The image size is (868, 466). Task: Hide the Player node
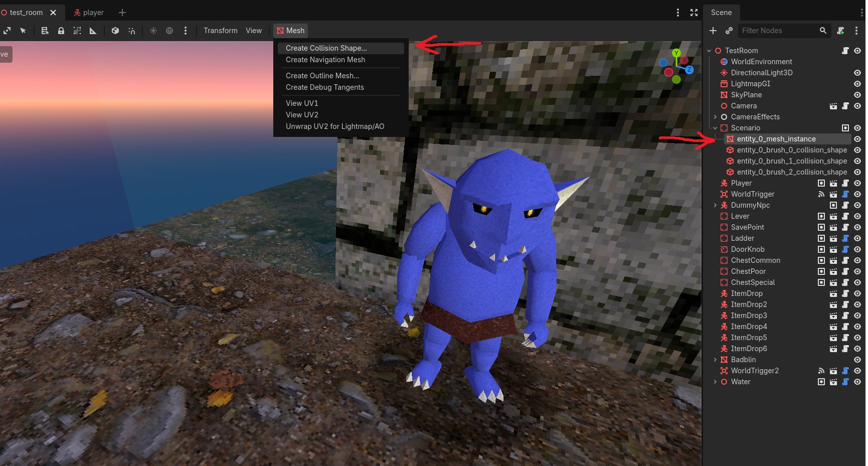(857, 183)
